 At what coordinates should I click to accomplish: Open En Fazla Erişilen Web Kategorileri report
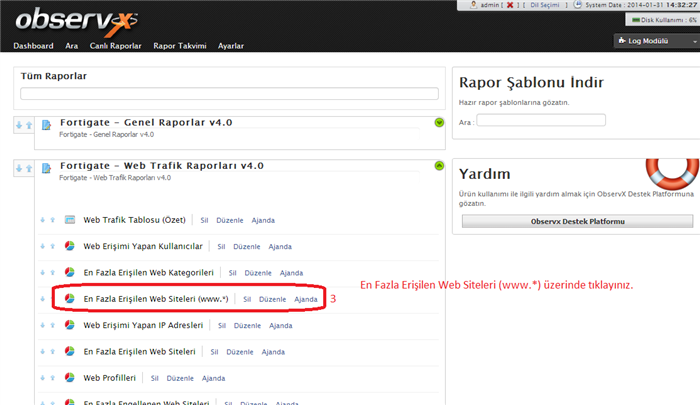[x=148, y=272]
